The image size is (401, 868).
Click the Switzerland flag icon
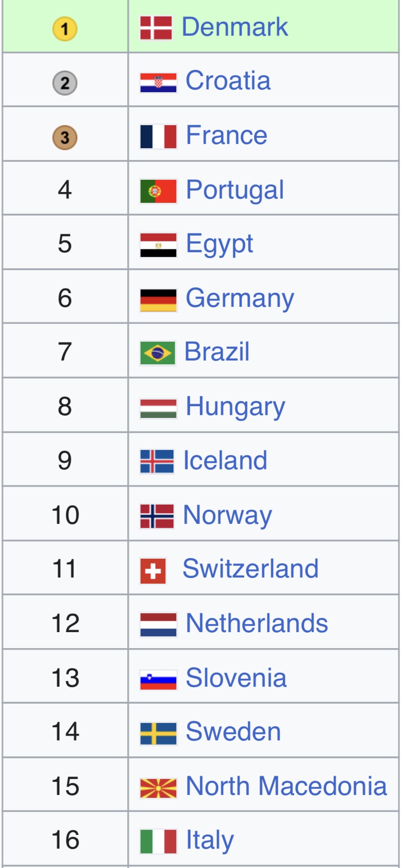coord(153,571)
